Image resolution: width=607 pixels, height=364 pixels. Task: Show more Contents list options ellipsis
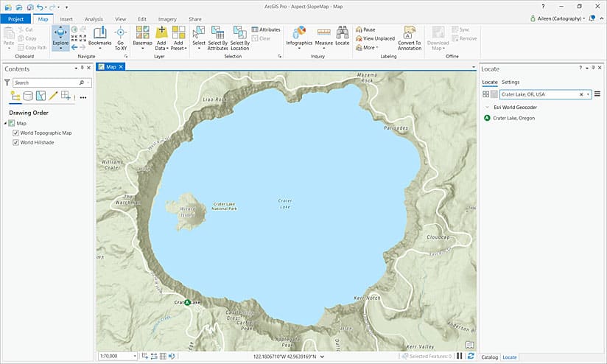83,97
